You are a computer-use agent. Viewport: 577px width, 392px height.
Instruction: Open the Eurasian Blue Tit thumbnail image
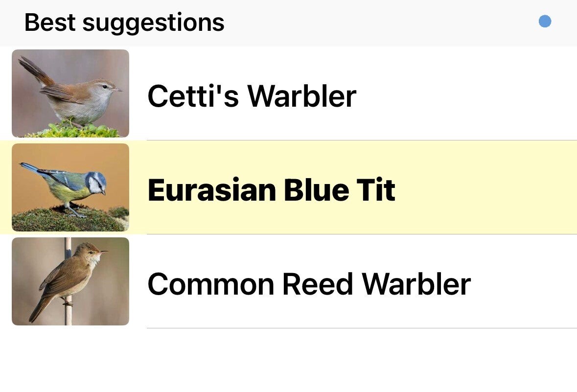(x=70, y=187)
